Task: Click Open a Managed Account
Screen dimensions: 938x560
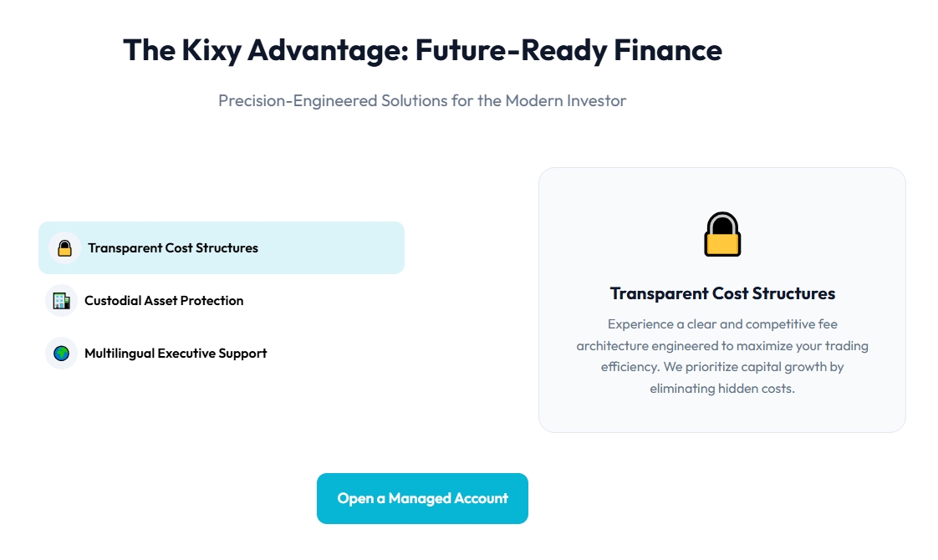Action: pyautogui.click(x=422, y=498)
